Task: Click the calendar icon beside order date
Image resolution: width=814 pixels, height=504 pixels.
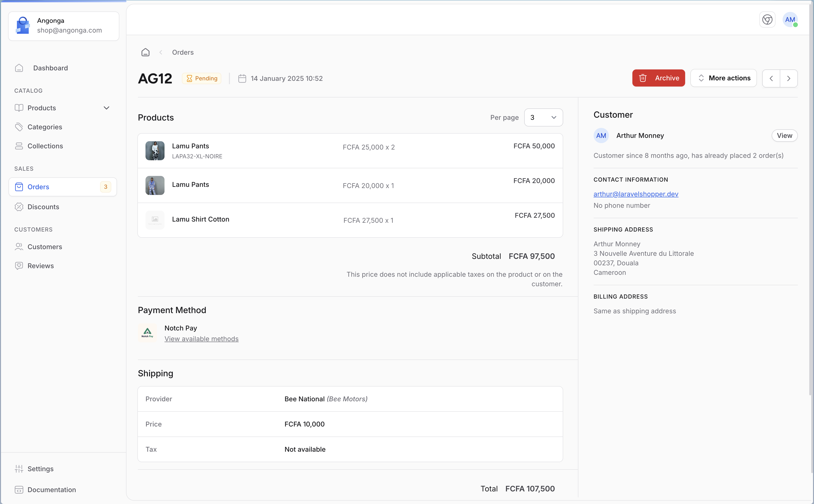Action: (242, 78)
